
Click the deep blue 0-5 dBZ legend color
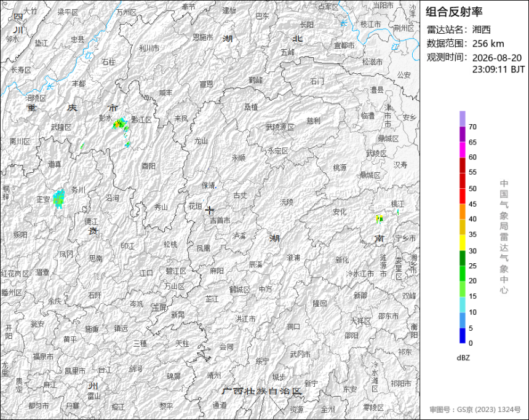462,335
